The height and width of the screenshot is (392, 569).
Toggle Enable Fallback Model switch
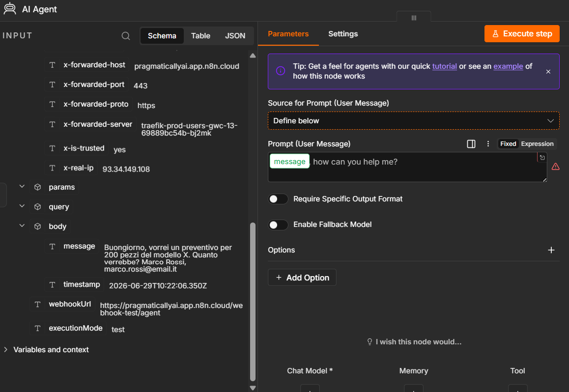click(x=278, y=224)
